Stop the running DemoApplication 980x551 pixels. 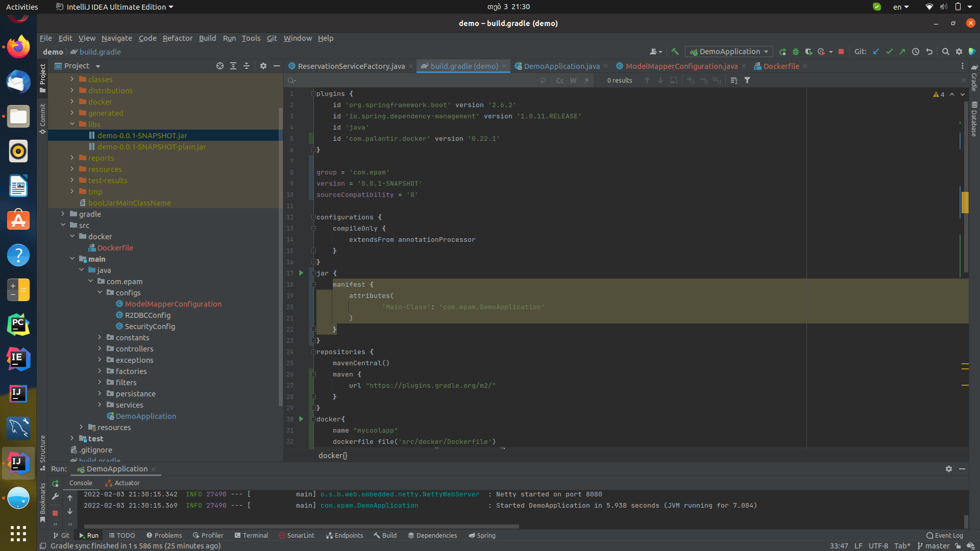[841, 52]
